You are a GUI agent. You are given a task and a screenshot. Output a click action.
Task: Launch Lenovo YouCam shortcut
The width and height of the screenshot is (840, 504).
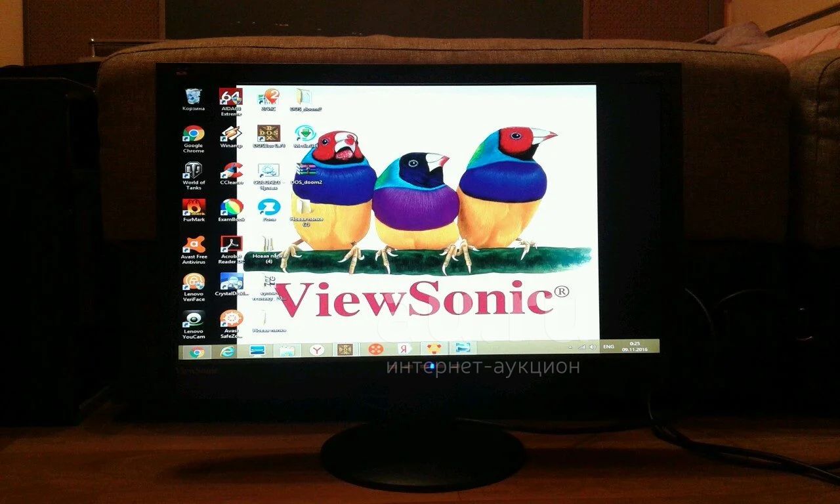pyautogui.click(x=194, y=324)
